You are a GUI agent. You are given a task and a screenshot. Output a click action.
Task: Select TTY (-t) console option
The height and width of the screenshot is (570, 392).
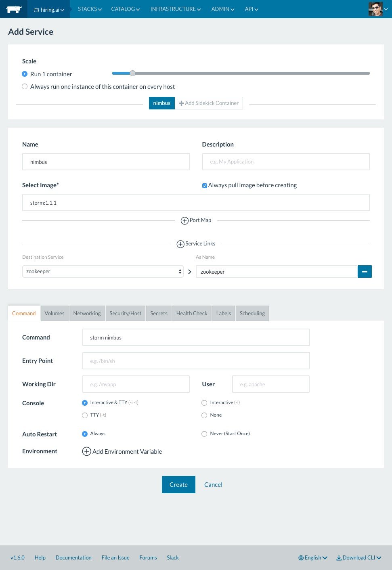coord(85,415)
